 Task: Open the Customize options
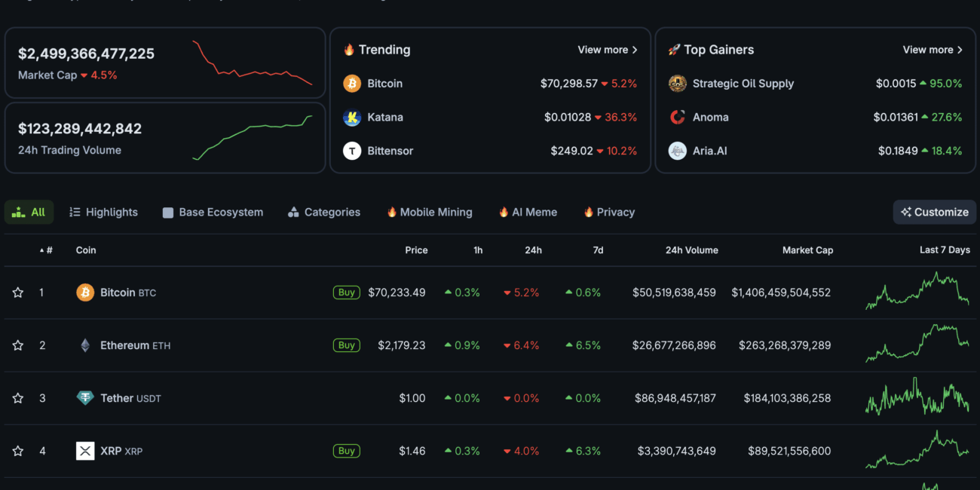934,213
